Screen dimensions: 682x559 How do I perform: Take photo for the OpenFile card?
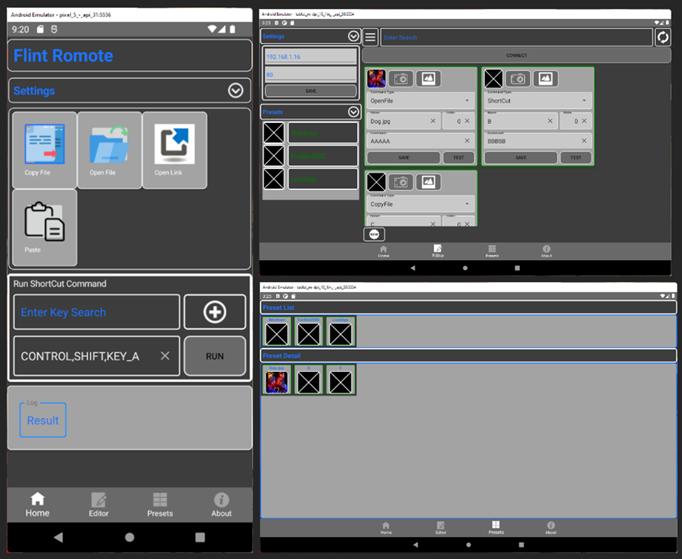coord(401,79)
